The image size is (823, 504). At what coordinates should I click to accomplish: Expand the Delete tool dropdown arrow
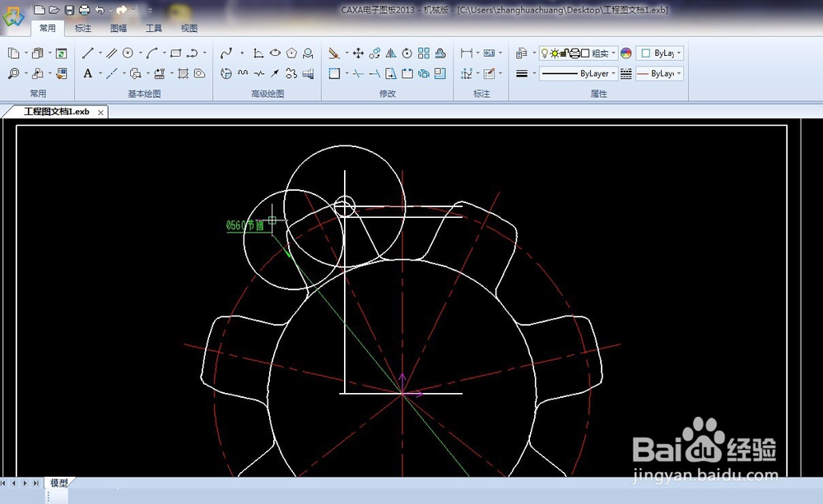tap(346, 53)
